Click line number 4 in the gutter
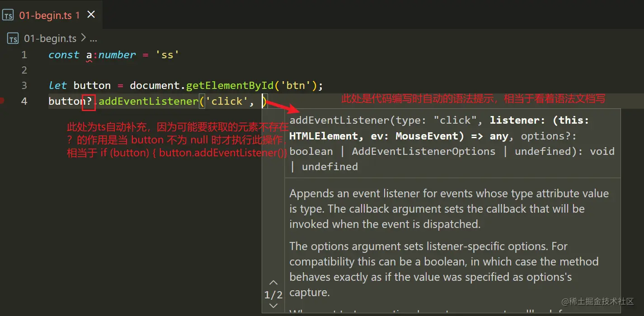Screen dimensions: 644x316 24,101
